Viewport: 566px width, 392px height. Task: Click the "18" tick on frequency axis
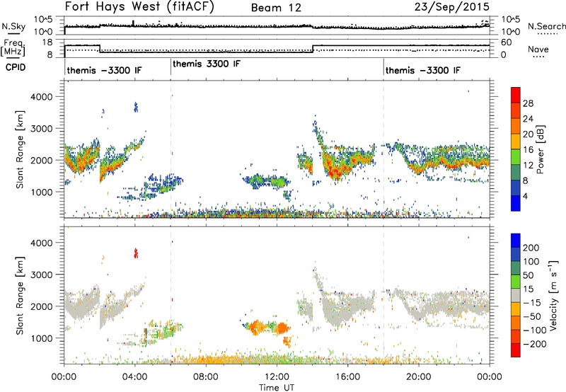point(47,42)
